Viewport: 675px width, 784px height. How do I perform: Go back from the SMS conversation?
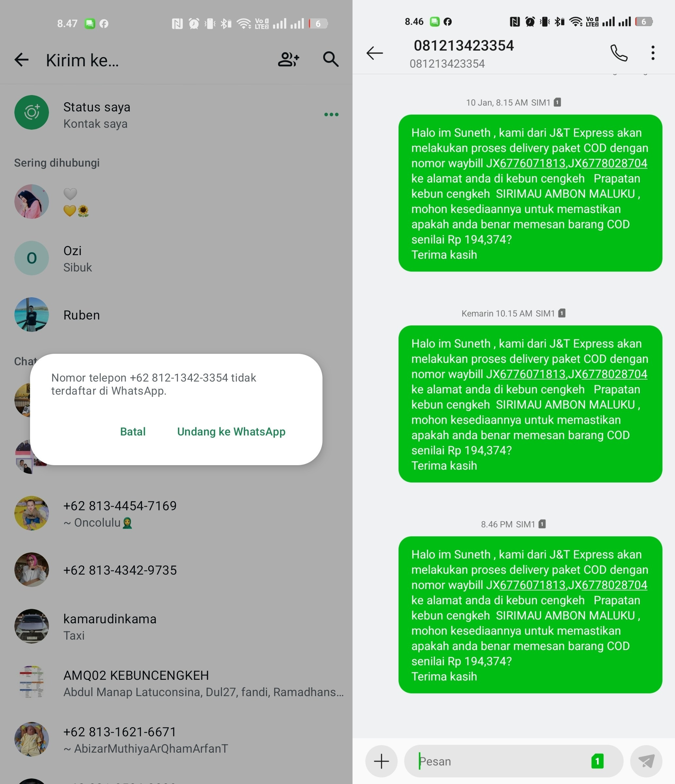coord(375,53)
